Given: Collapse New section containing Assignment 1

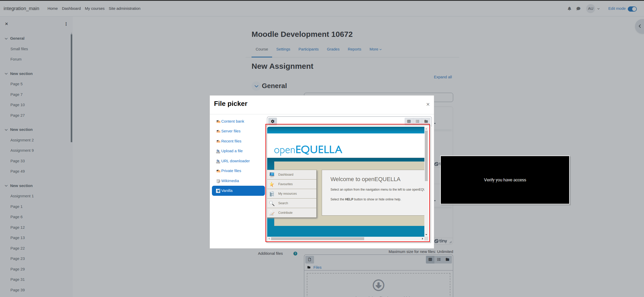Looking at the screenshot, I should (x=6, y=186).
